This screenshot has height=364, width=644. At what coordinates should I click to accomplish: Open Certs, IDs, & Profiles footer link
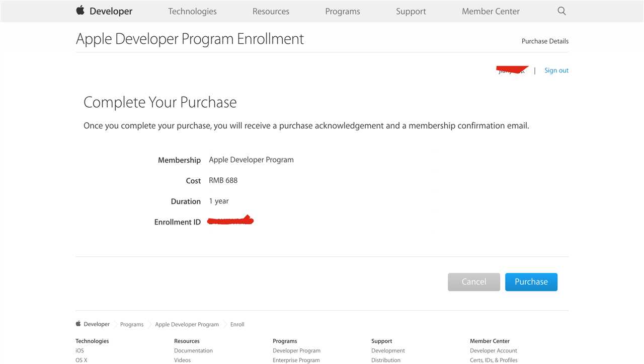coord(494,360)
